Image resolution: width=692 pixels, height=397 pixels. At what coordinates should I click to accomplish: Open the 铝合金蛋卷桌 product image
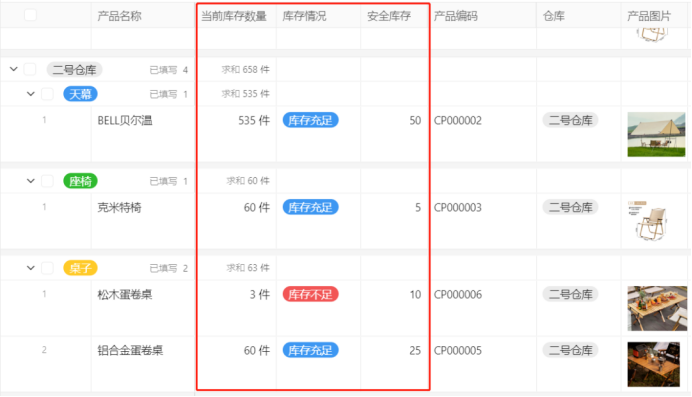coord(654,364)
